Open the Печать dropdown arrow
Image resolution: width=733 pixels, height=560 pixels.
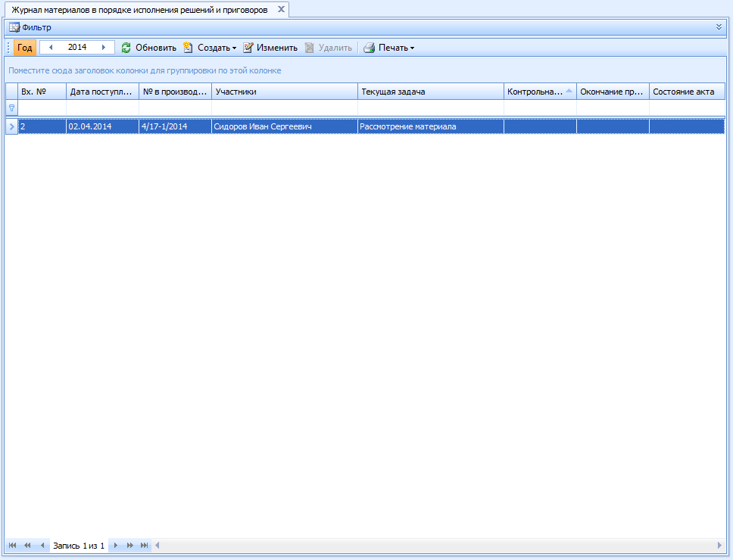click(412, 48)
